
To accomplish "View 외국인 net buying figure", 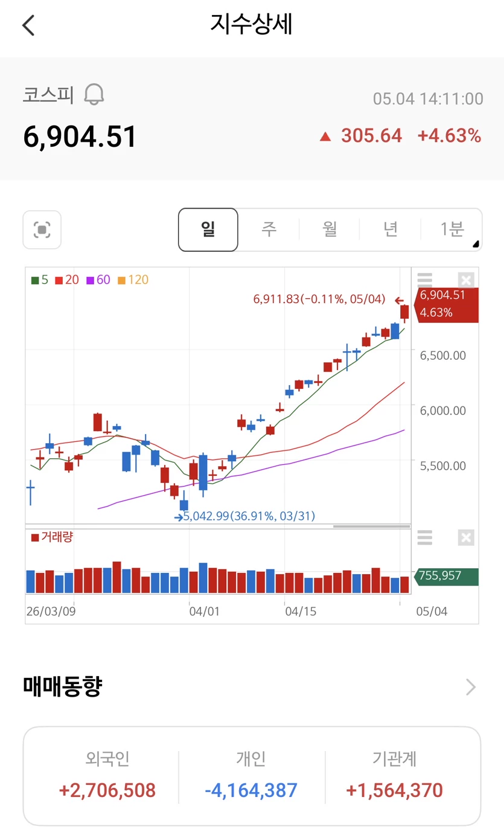I will (107, 790).
